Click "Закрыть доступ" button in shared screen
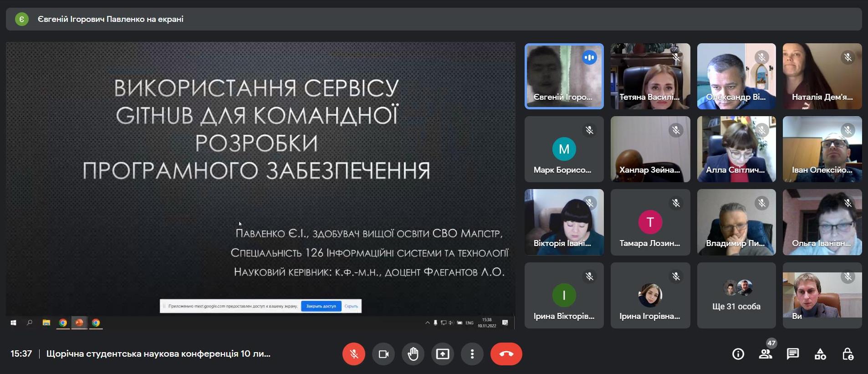868x374 pixels. coord(321,306)
